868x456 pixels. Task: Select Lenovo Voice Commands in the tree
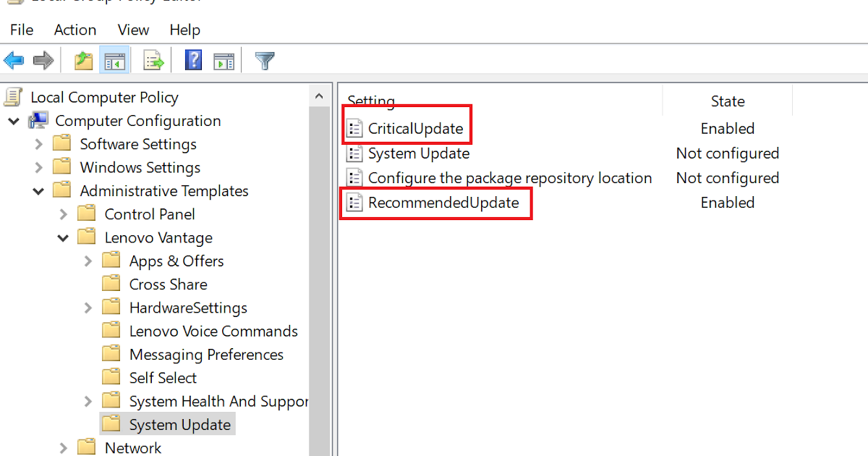213,331
